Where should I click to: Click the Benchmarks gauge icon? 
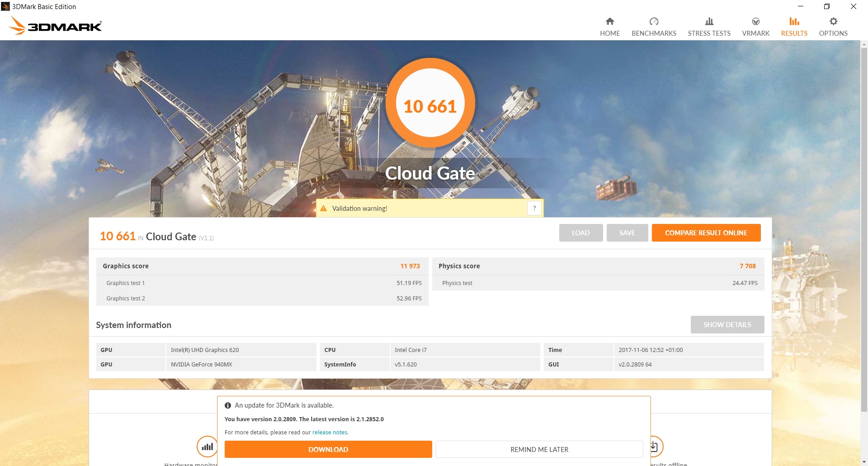(x=654, y=21)
